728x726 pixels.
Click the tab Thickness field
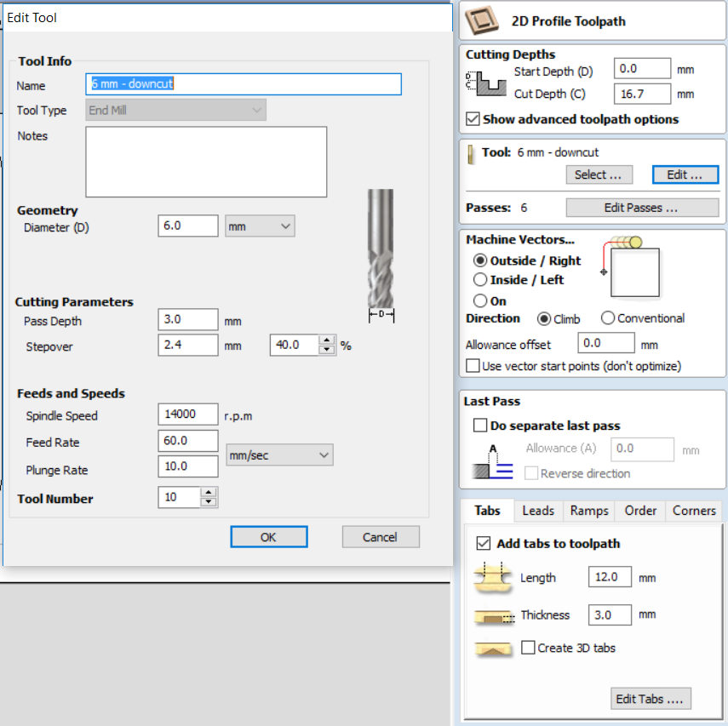(x=610, y=615)
